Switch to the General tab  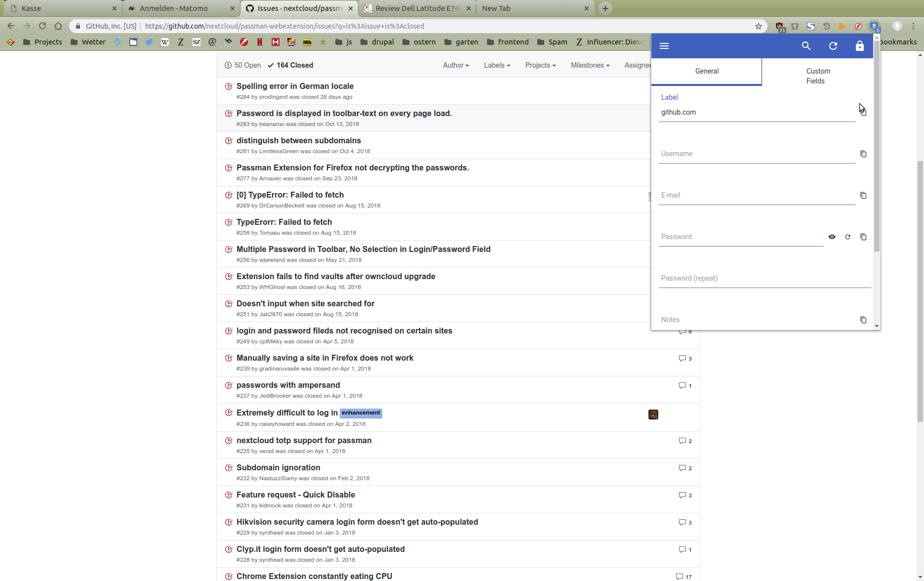pyautogui.click(x=707, y=72)
